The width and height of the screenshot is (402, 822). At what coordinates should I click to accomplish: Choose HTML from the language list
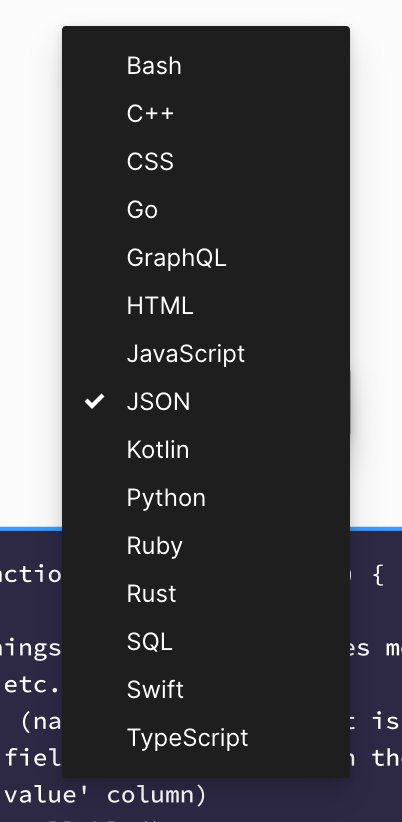pos(206,306)
